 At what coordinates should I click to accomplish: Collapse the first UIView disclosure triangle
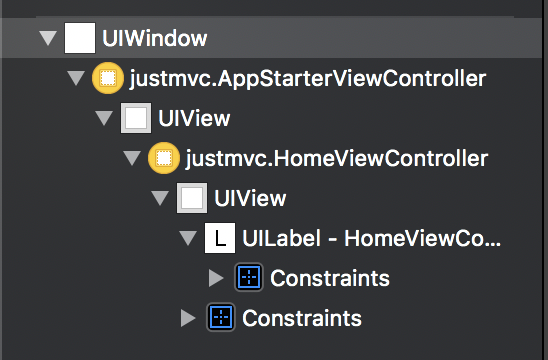point(104,118)
